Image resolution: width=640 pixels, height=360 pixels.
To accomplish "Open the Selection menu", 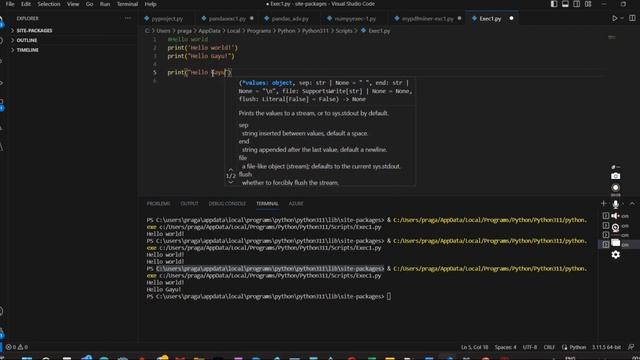I will 49,4.
